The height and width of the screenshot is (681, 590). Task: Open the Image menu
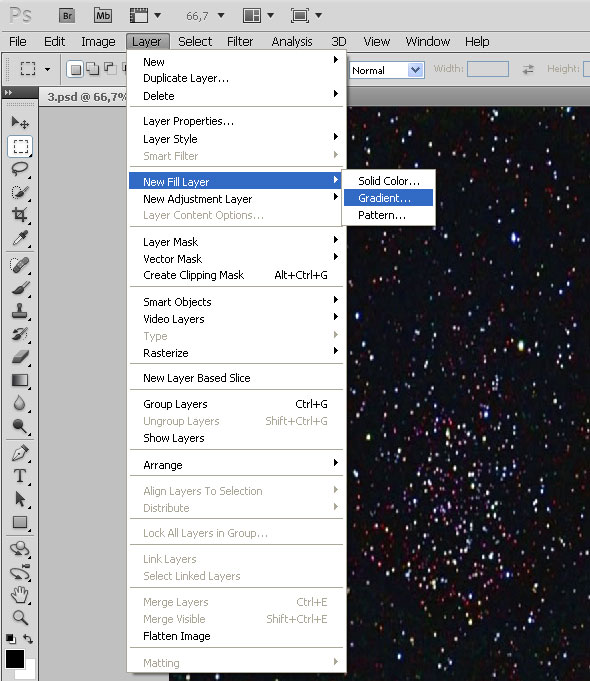coord(98,42)
